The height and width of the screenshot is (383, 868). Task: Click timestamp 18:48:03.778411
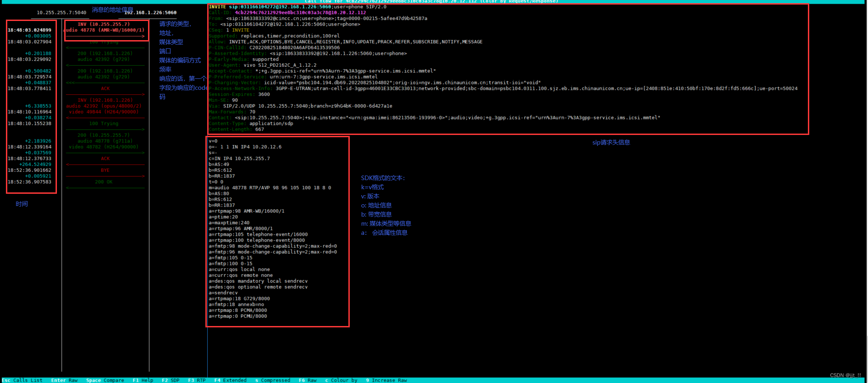click(x=29, y=88)
